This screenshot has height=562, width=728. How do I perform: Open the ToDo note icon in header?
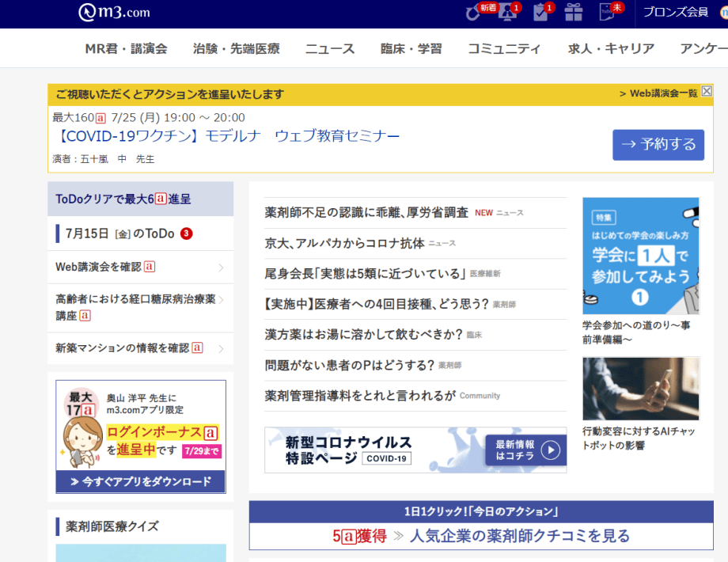[x=607, y=13]
